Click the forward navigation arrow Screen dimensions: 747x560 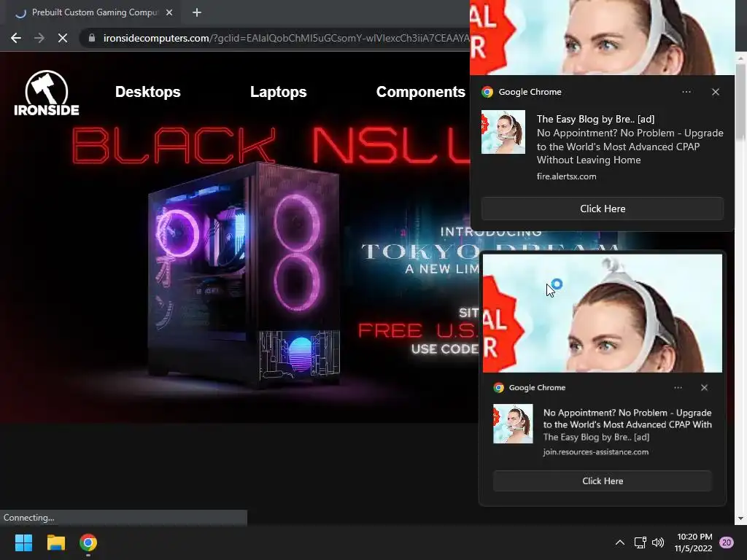tap(39, 38)
